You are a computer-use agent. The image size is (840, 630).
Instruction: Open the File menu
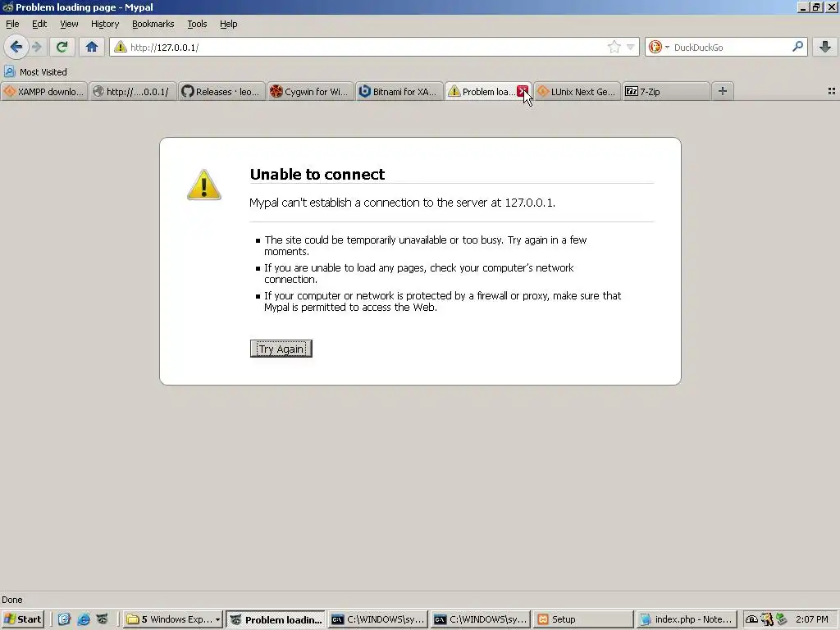tap(12, 24)
